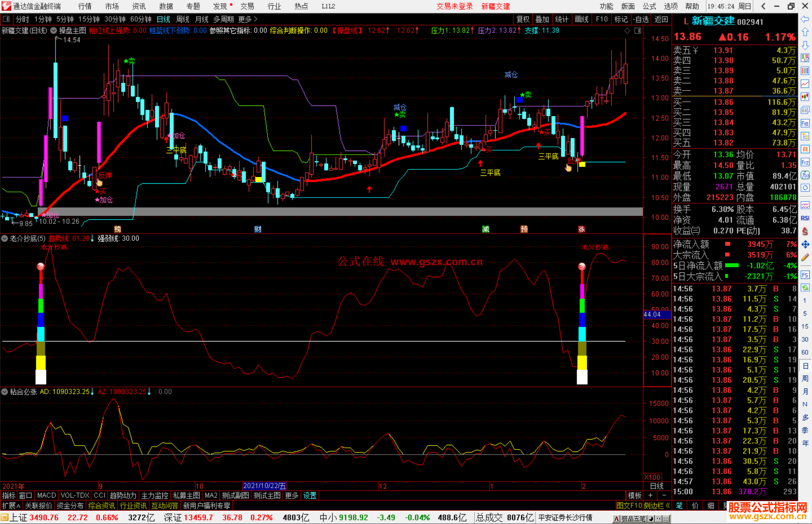This screenshot has height=524, width=812.
Task: Expand the 粘合必涨 indicator dropdown arrow
Action: pyautogui.click(x=5, y=391)
